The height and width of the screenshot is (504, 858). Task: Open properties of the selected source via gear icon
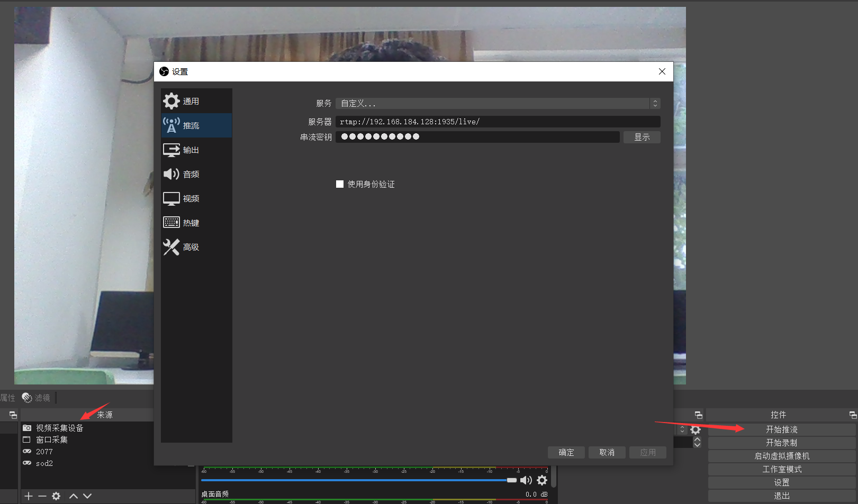[56, 496]
